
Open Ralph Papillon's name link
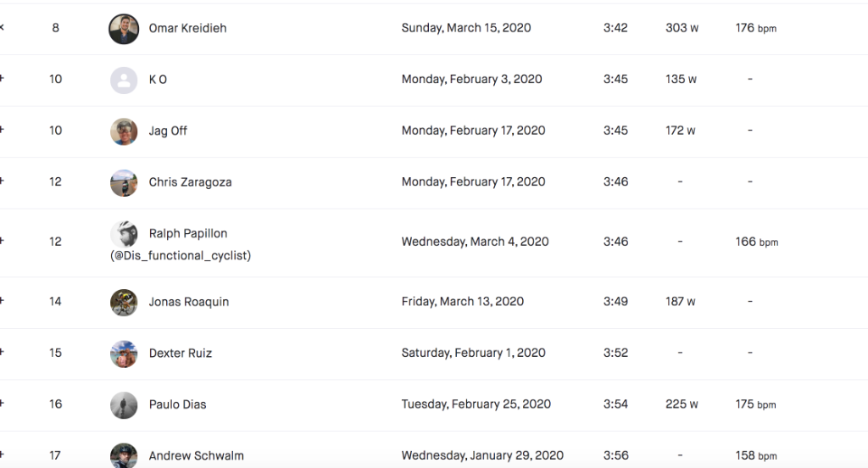187,233
